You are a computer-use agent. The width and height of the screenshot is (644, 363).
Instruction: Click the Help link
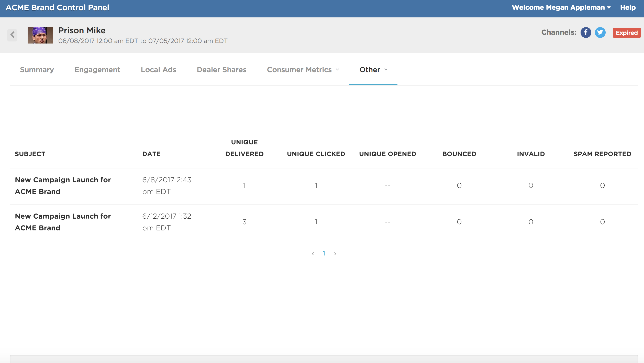pos(628,8)
